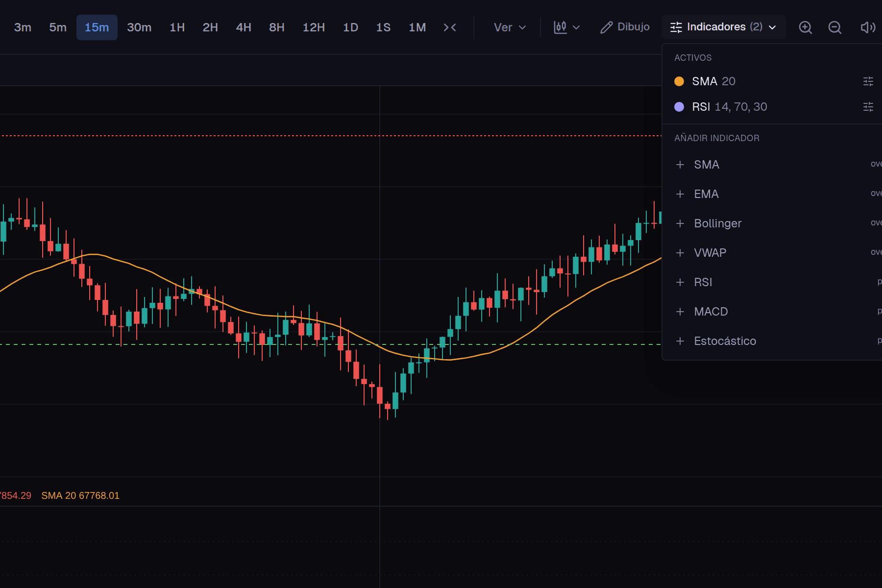This screenshot has width=882, height=588.
Task: Click the red dotted price level line
Action: click(x=331, y=136)
